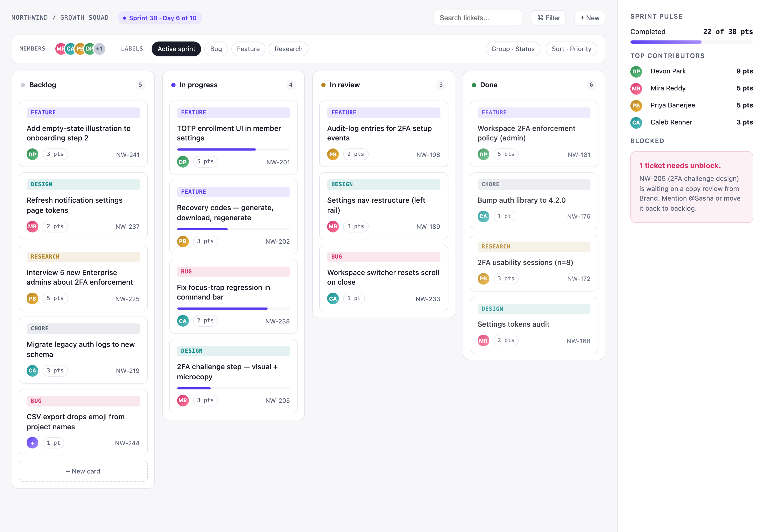Click the sprint Completed progress bar
Screen dimensions: 766x532
coord(691,42)
